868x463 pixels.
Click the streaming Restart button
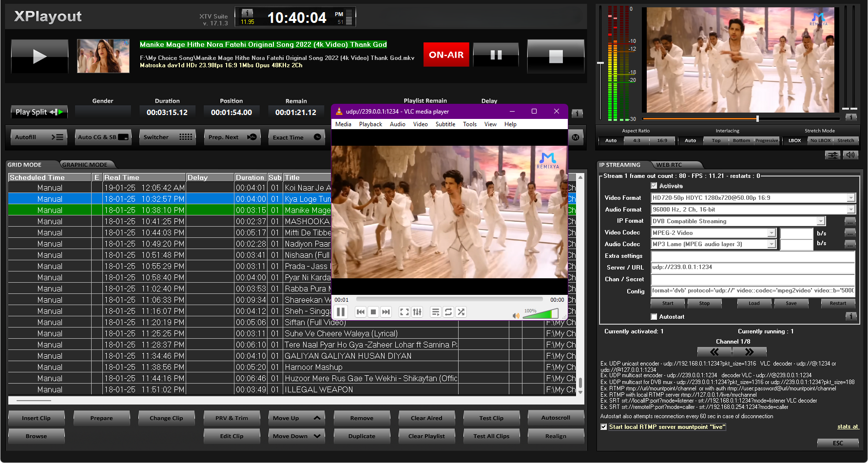tap(838, 303)
